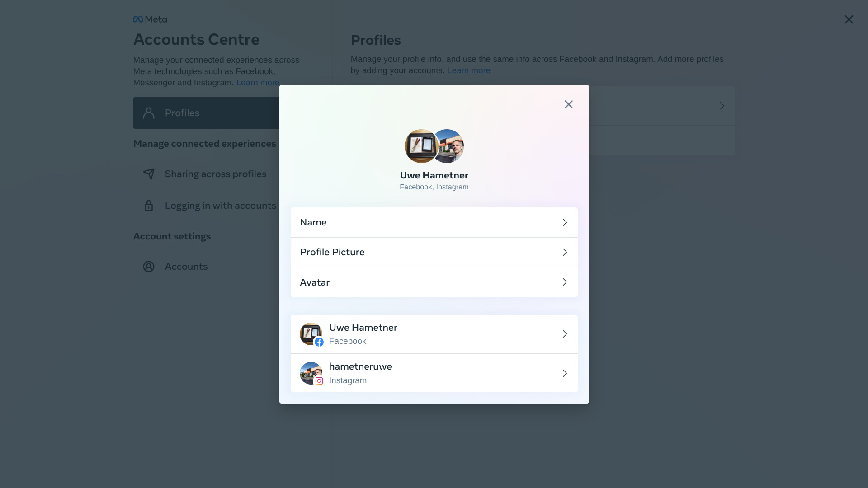Click the paper-plane Sharing across profiles icon
This screenshot has height=488, width=868.
click(149, 174)
